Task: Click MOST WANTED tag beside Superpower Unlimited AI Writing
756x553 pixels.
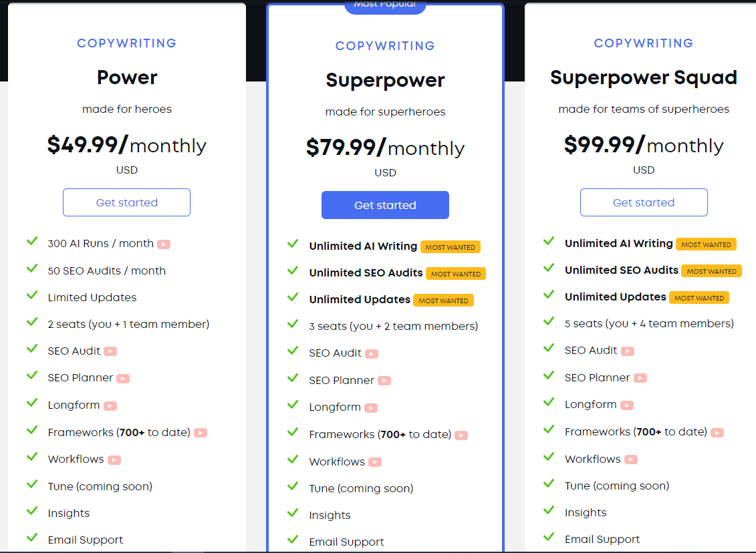Action: (450, 247)
